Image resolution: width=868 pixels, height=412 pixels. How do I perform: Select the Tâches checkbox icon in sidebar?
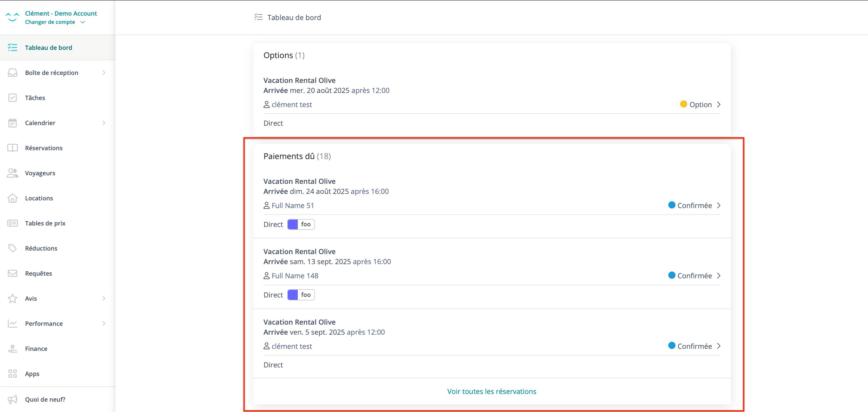pyautogui.click(x=12, y=98)
